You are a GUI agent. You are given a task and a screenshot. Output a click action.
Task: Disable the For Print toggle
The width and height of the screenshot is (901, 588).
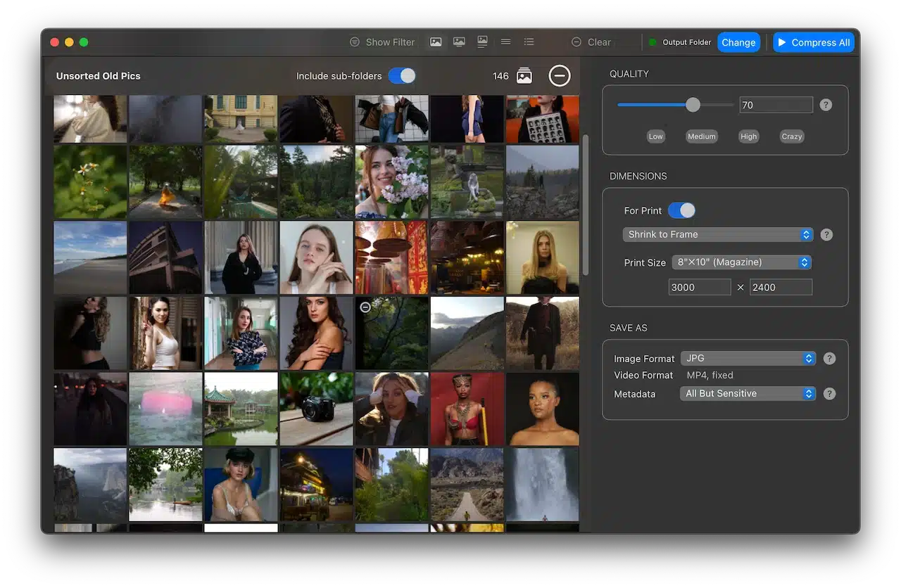pos(681,210)
